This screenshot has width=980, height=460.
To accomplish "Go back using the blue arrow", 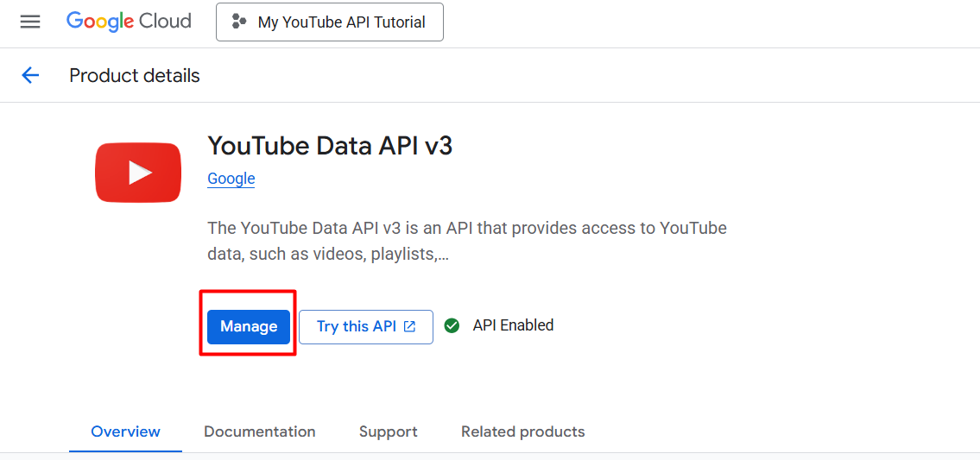I will tap(30, 76).
